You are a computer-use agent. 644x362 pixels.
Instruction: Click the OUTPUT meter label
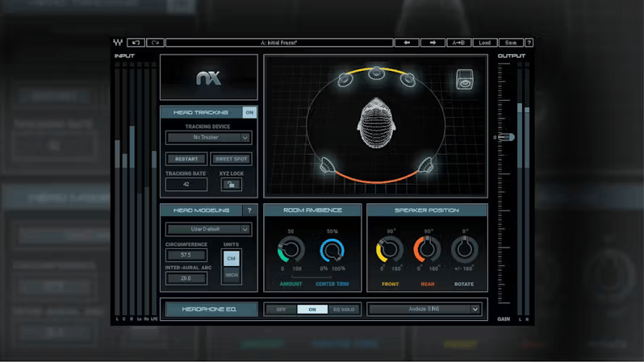[x=512, y=56]
